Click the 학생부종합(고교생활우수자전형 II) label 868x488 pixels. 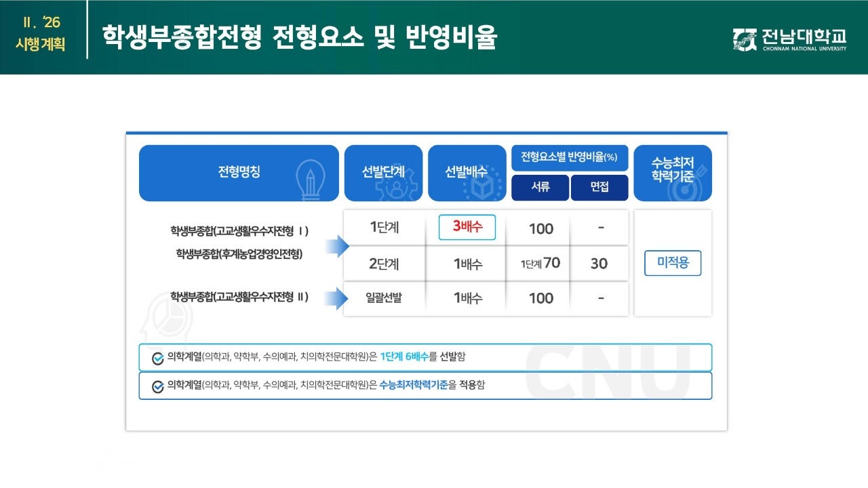pos(239,296)
